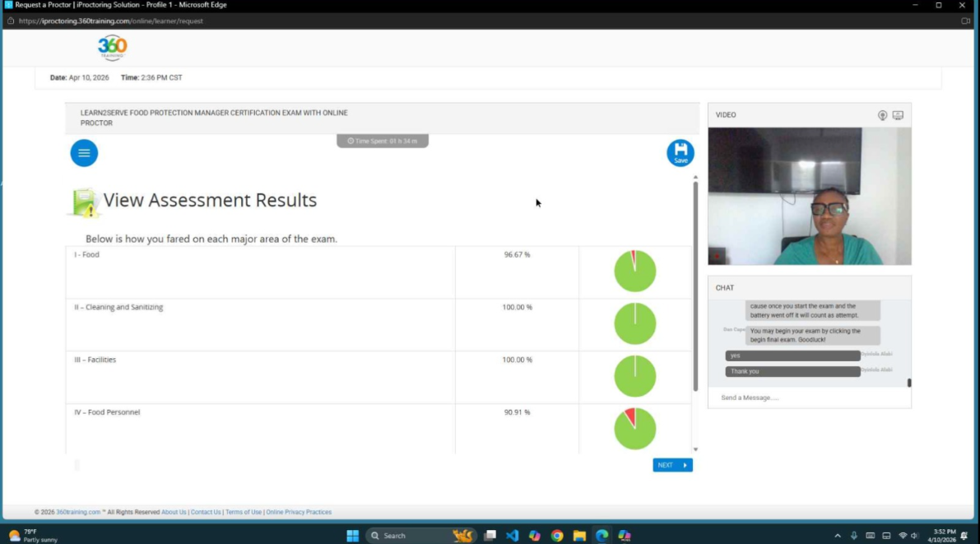Open the Microsoft 365 taskbar icon
Image resolution: width=980 pixels, height=544 pixels.
coord(625,536)
